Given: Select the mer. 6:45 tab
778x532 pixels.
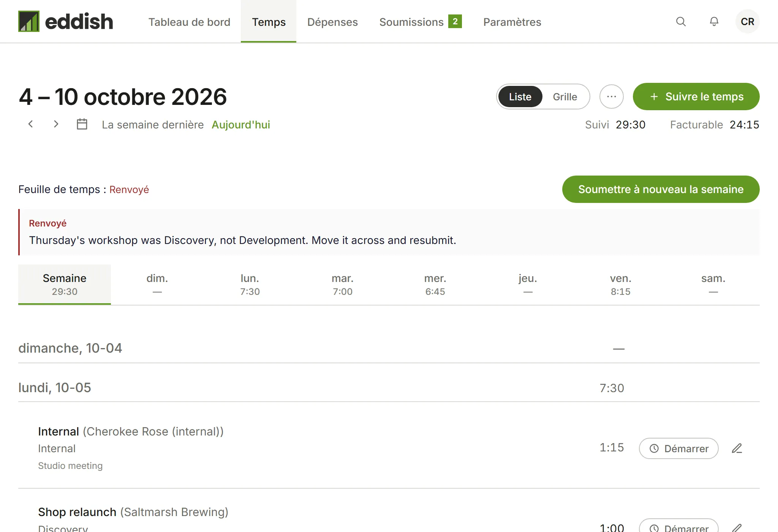Looking at the screenshot, I should [435, 284].
